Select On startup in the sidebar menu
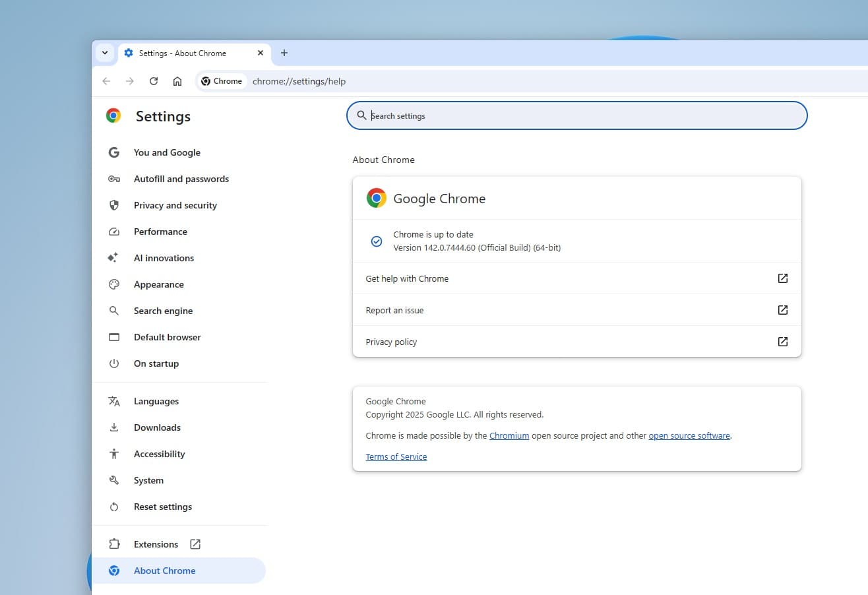The image size is (868, 595). click(x=156, y=363)
